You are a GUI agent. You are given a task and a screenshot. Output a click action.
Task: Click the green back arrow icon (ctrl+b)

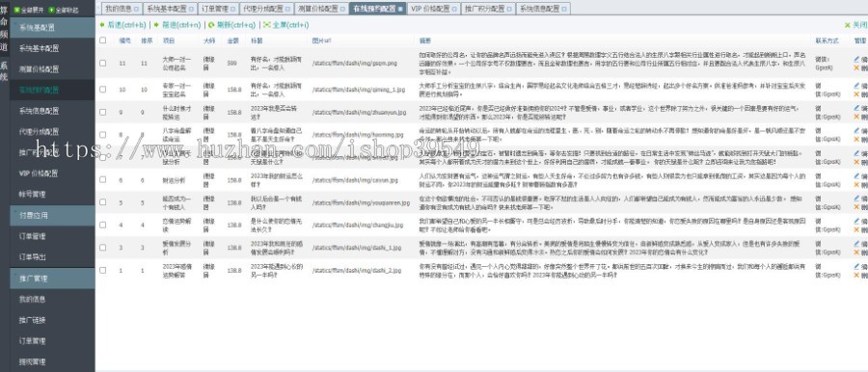point(102,25)
